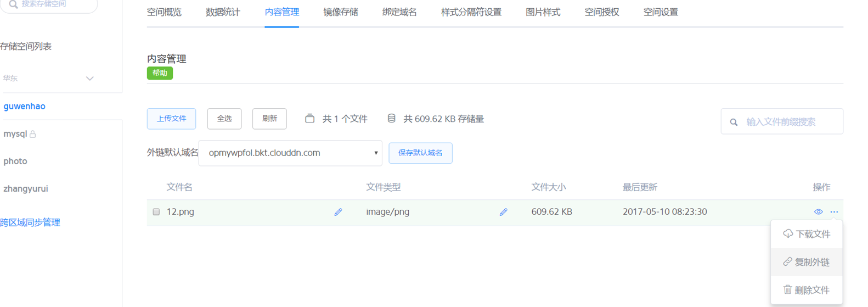Choose 删除文件 from the popup menu
The width and height of the screenshot is (868, 307).
(807, 290)
